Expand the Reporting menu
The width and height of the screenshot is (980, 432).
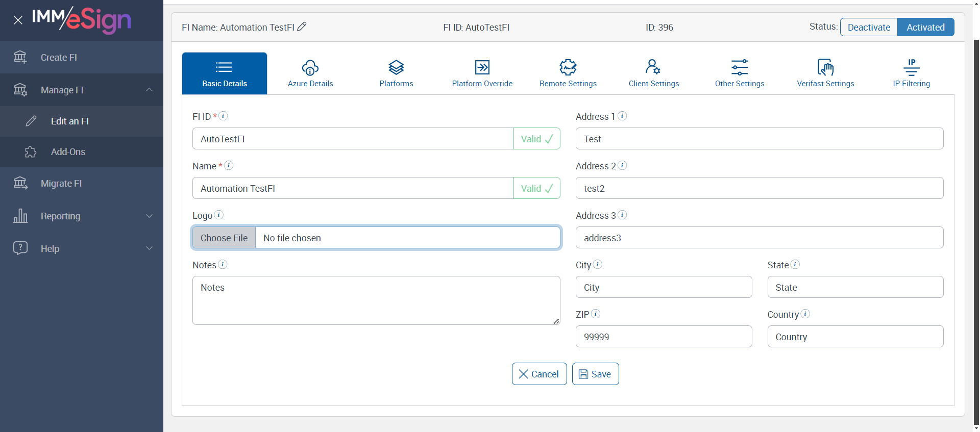pos(149,216)
